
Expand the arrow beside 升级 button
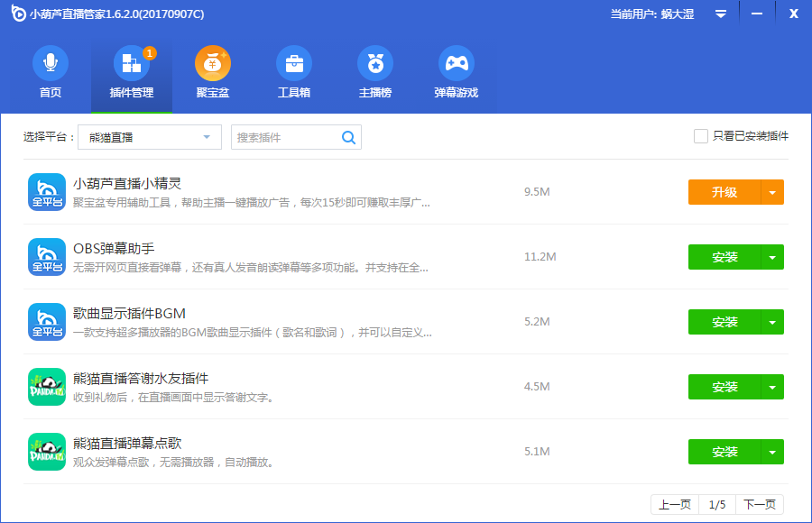click(772, 192)
